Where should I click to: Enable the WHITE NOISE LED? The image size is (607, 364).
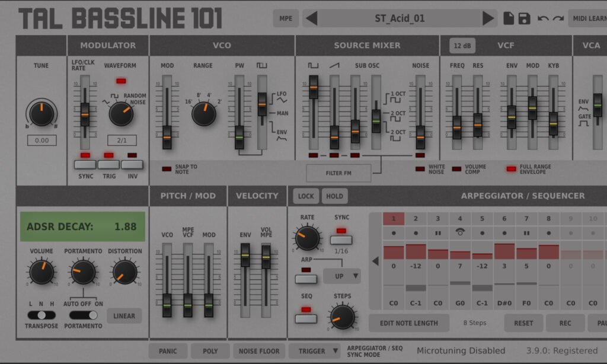(x=420, y=169)
